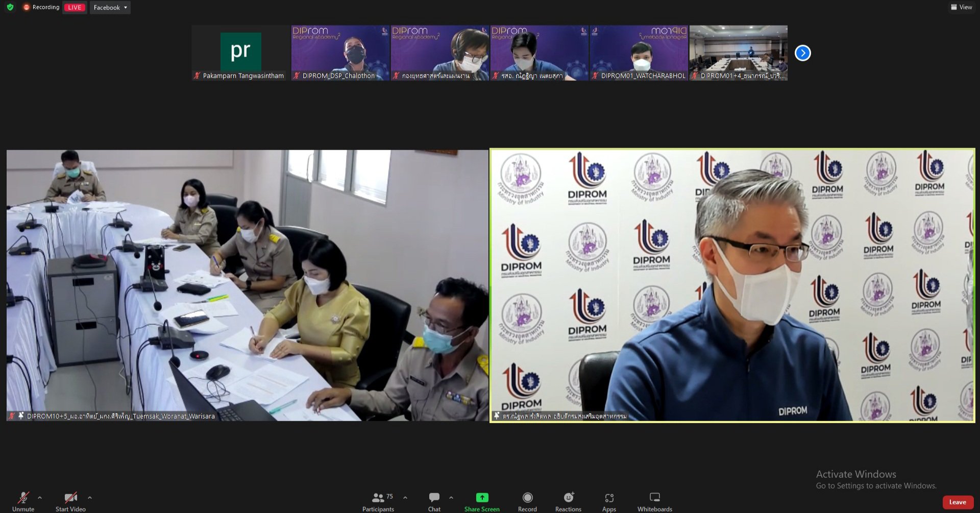Open the Reactions menu
The image size is (980, 513).
pyautogui.click(x=568, y=501)
